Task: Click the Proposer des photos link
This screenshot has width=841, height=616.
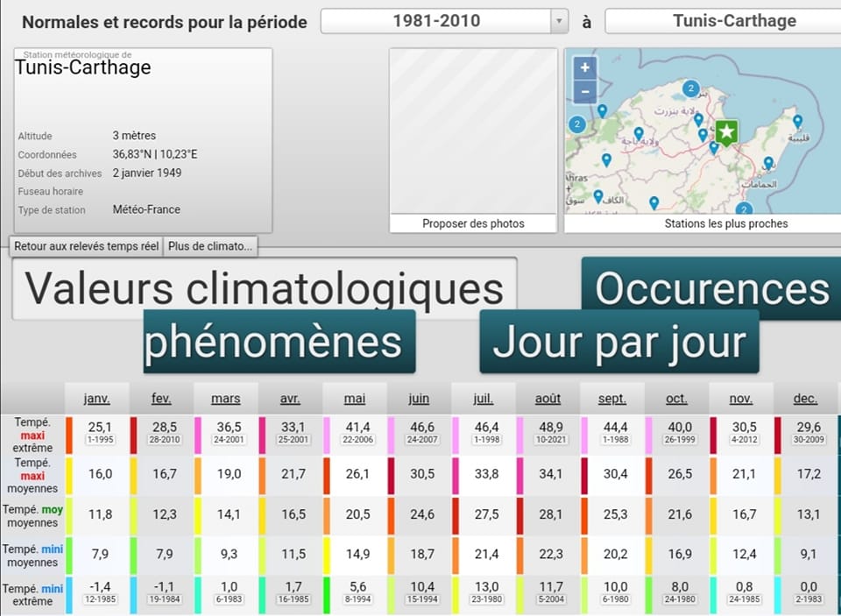Action: 473,223
